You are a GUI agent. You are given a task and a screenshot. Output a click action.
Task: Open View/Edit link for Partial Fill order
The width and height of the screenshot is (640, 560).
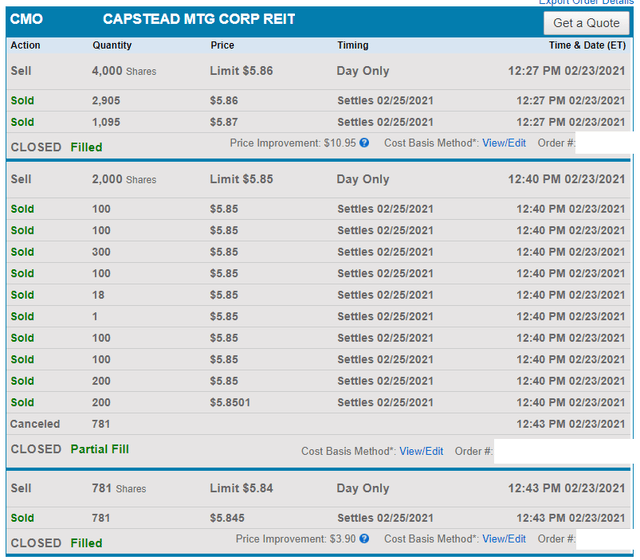tap(421, 451)
